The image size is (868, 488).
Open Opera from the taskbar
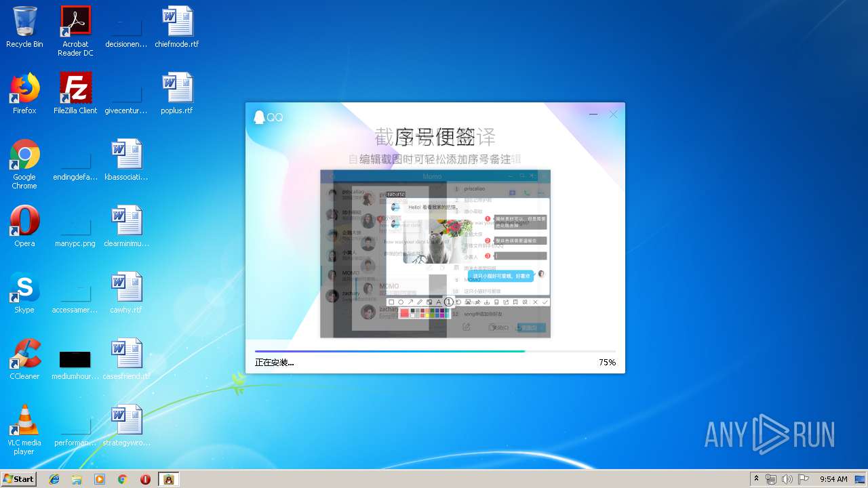coord(145,479)
